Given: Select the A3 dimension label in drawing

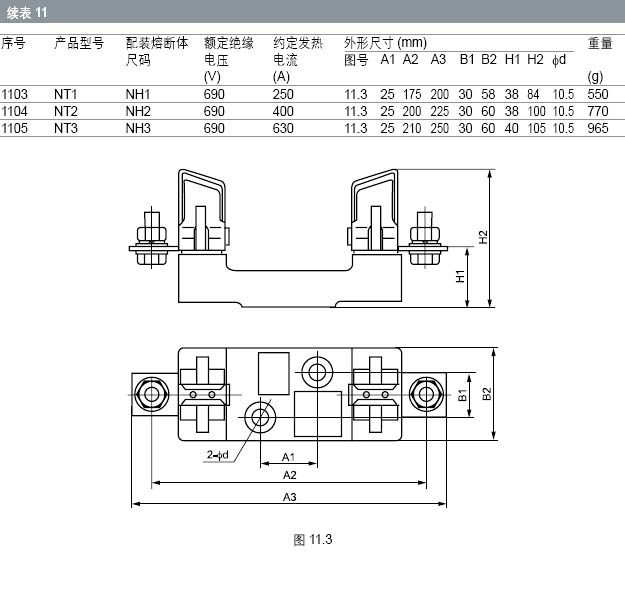Looking at the screenshot, I should click(x=290, y=496).
